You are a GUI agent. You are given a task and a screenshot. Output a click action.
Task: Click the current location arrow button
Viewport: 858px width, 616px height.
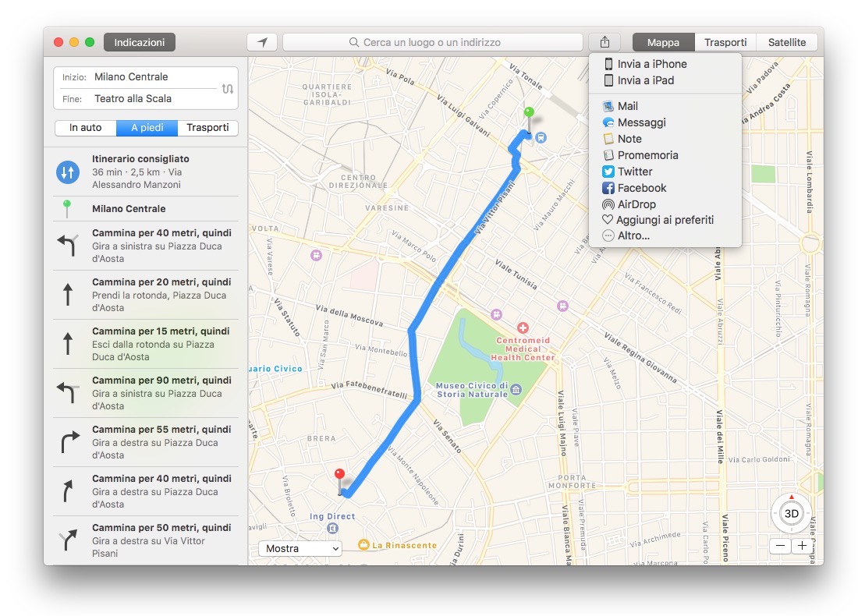click(x=262, y=42)
